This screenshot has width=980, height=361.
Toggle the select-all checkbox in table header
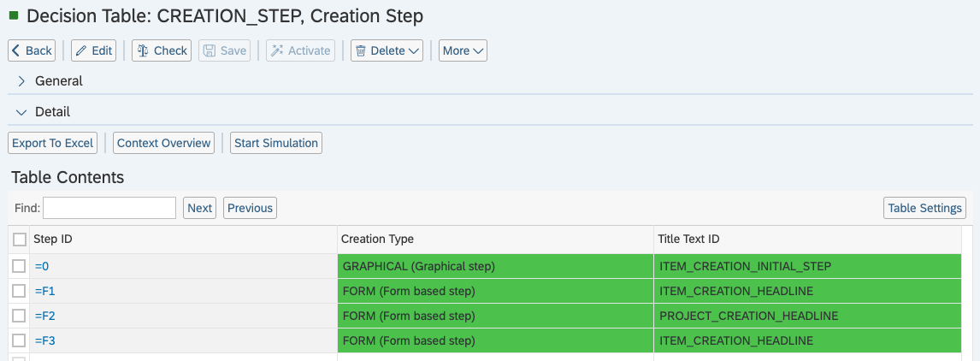pyautogui.click(x=20, y=240)
